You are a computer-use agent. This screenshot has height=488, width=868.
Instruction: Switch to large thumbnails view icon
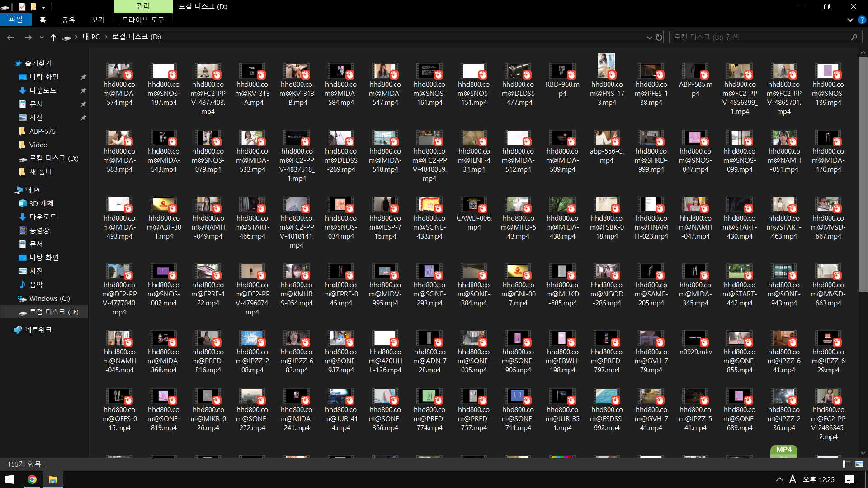coord(859,464)
